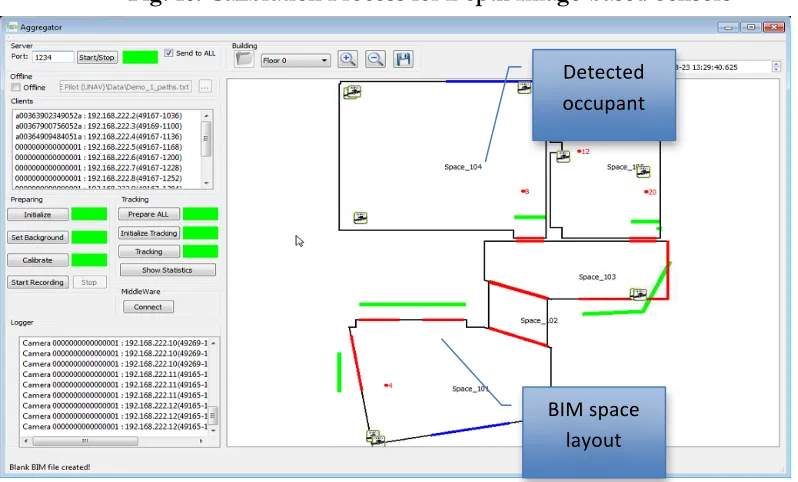Click the MiddleWare Connect button
This screenshot has width=798, height=482.
[148, 307]
